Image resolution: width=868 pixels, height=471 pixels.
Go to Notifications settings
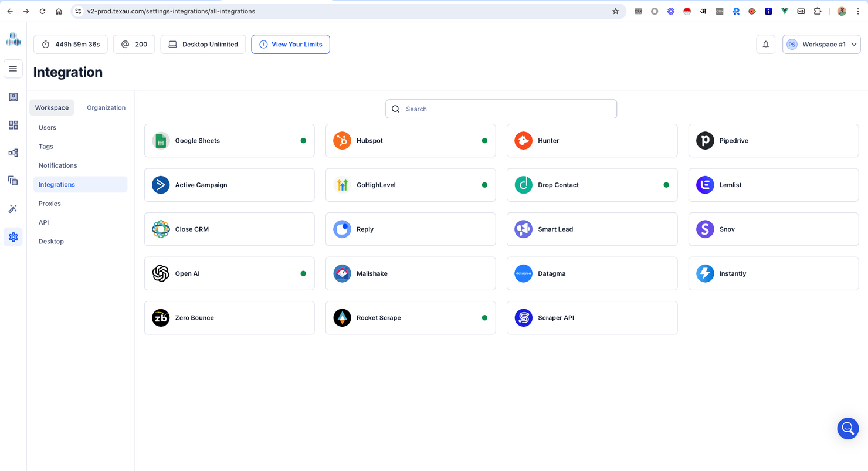[x=57, y=165]
